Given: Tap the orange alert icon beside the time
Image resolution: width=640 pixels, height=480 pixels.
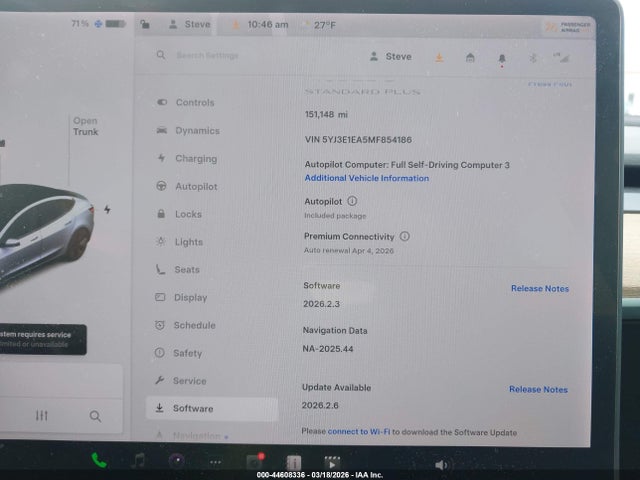Looking at the screenshot, I should pos(236,25).
